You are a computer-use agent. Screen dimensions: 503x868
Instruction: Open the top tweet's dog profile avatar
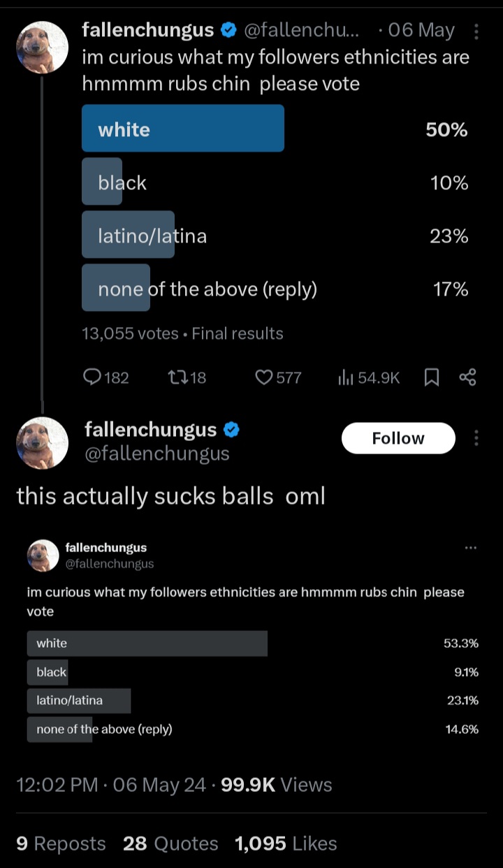tap(42, 48)
